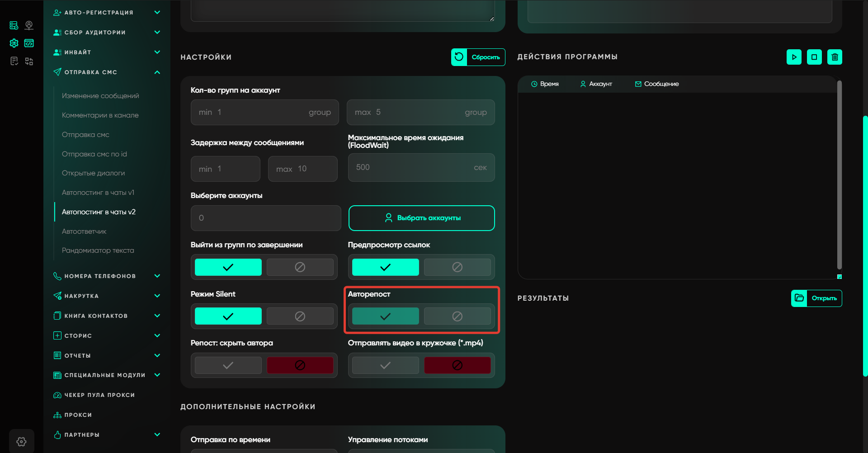
Task: Click the stop square icon
Action: [814, 57]
